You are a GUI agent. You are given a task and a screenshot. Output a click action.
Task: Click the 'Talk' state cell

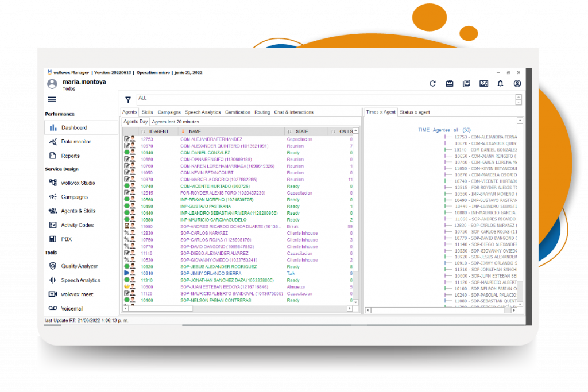point(291,274)
